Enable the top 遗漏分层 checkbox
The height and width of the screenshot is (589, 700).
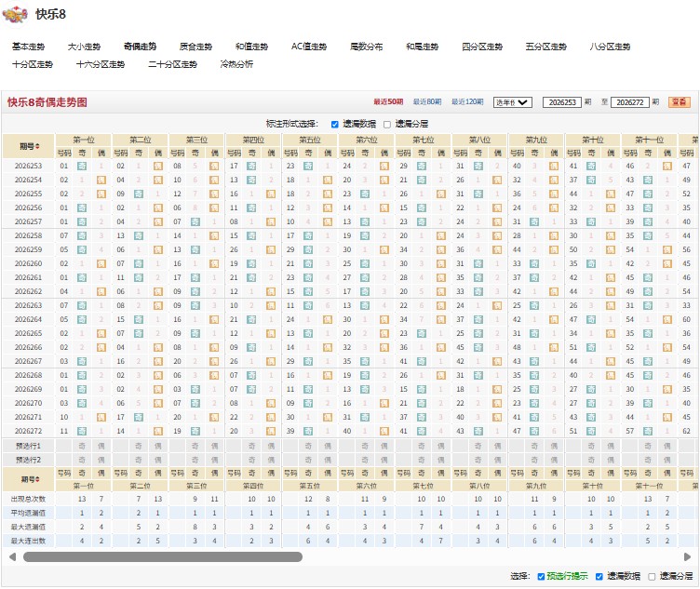point(387,125)
